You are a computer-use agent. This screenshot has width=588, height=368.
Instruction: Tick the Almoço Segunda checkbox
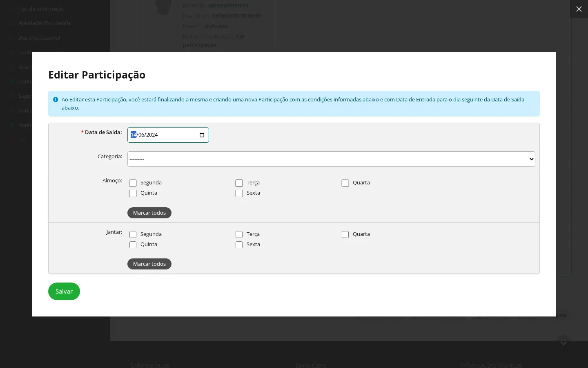(133, 183)
